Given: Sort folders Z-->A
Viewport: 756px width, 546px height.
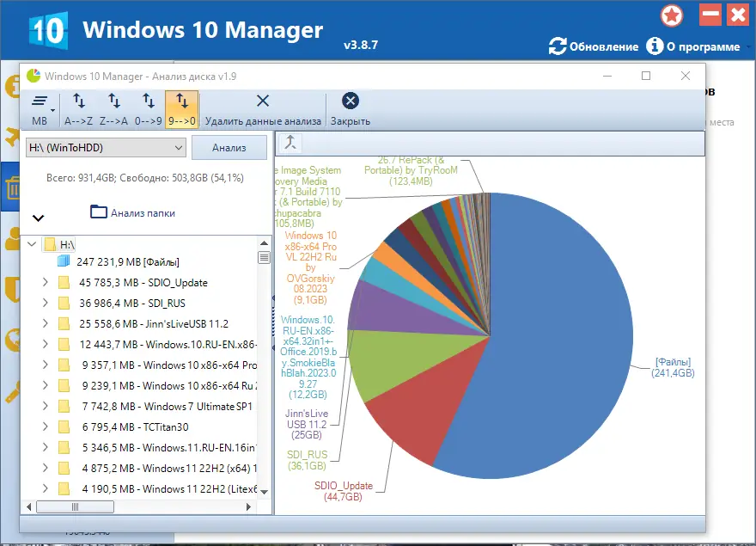Looking at the screenshot, I should [113, 110].
